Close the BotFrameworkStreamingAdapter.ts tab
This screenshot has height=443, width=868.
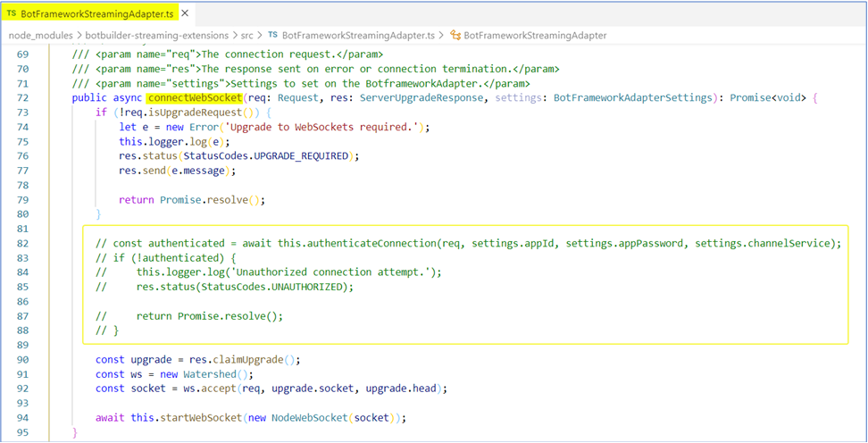185,13
